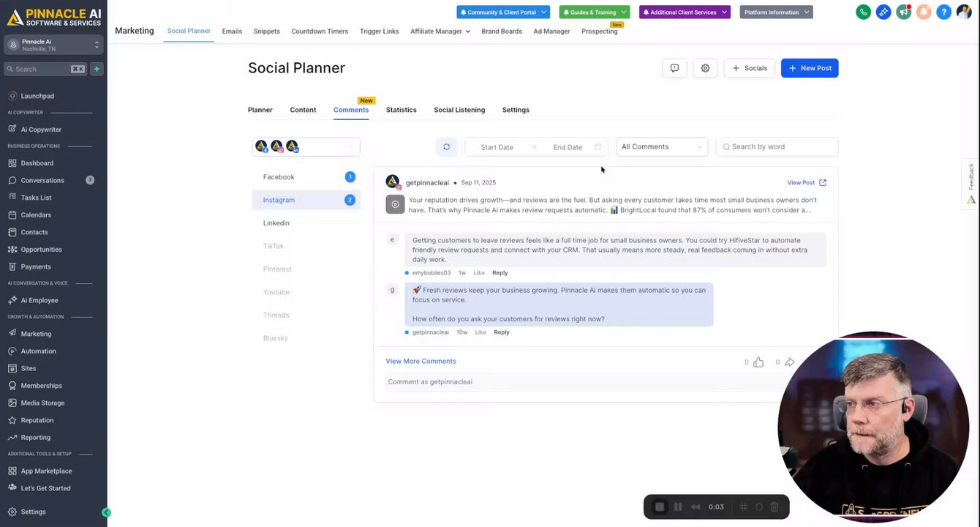980x527 pixels.
Task: Open the Brand Boards menu item
Action: [502, 31]
